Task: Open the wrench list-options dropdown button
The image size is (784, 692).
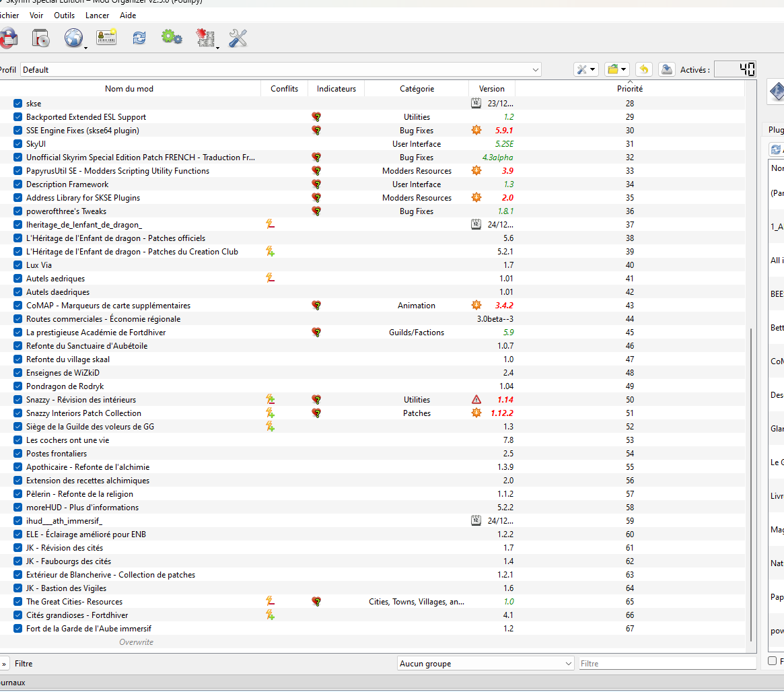Action: click(x=586, y=69)
